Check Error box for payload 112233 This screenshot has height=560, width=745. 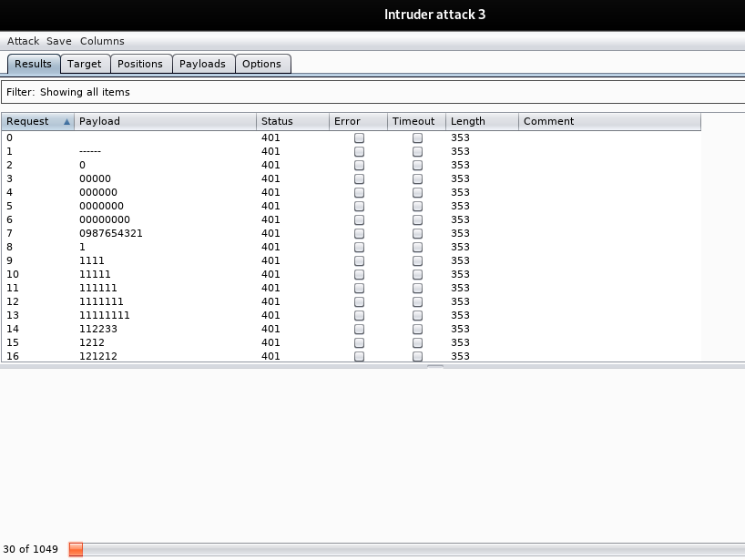[359, 329]
